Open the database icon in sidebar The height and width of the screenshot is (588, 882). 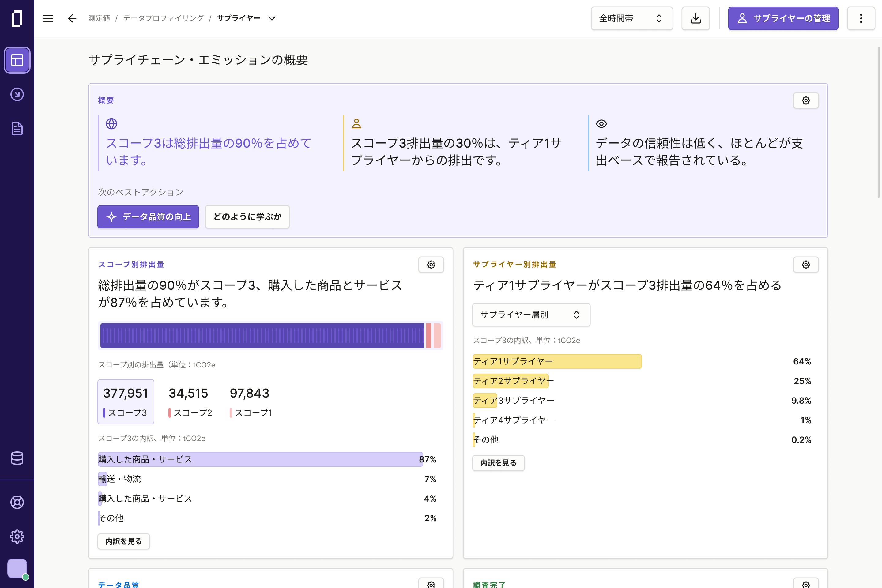tap(17, 458)
